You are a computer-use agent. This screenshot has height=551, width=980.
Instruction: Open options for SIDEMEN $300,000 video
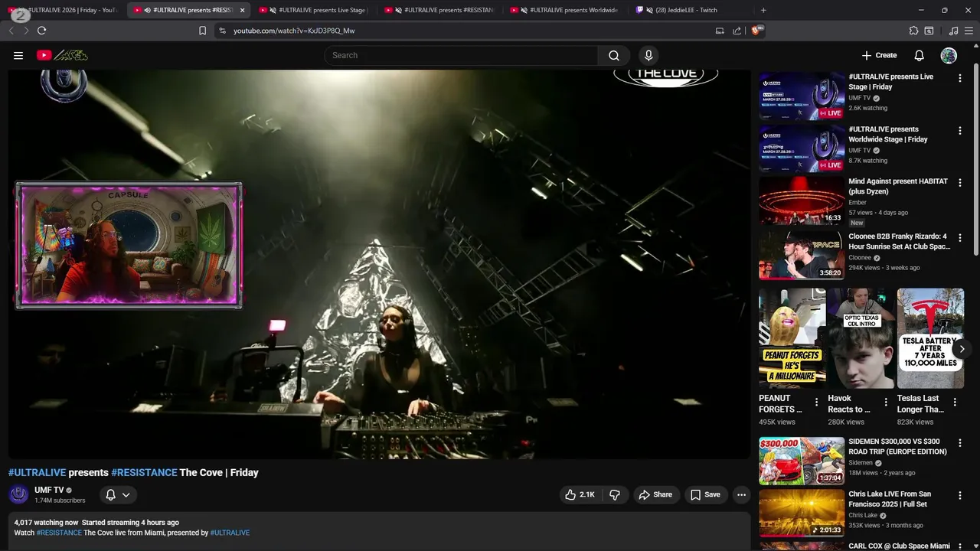[959, 443]
